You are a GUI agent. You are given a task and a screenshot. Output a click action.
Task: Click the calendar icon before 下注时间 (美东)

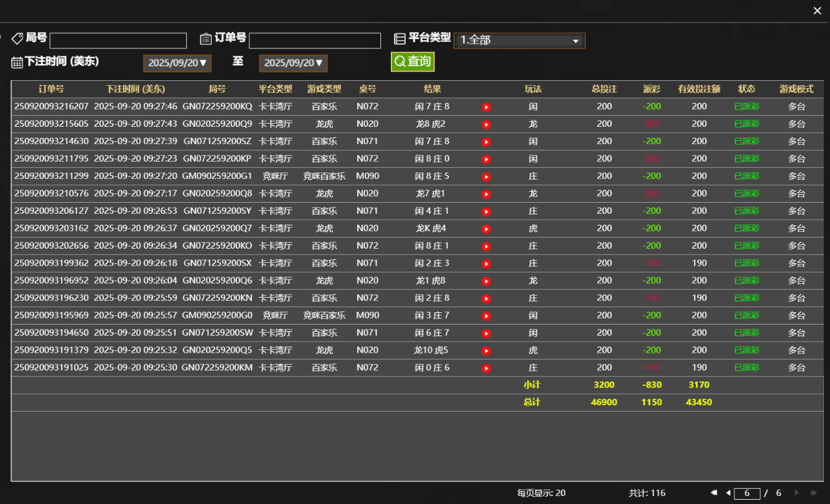pos(15,62)
